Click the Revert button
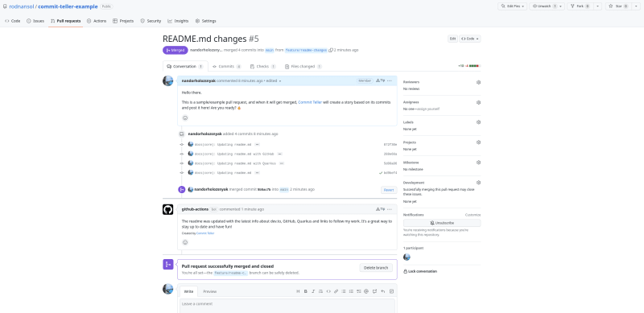 389,190
